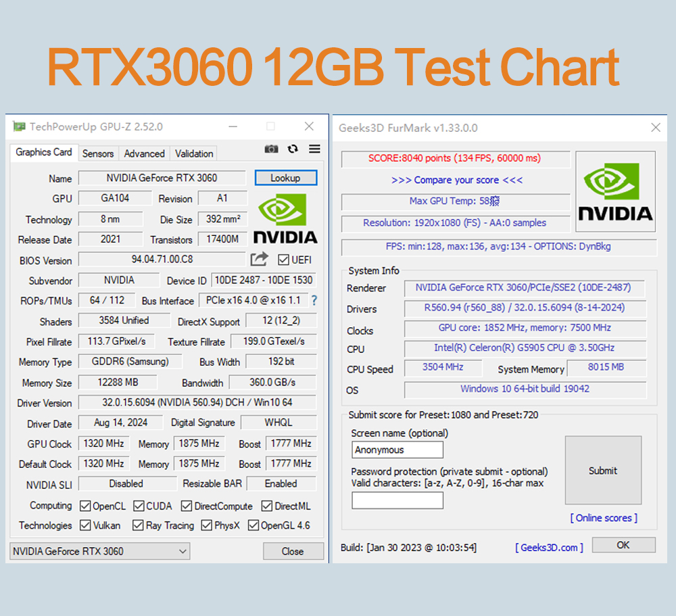Image resolution: width=676 pixels, height=616 pixels.
Task: Click the GPU-Z refresh icon
Action: [293, 149]
